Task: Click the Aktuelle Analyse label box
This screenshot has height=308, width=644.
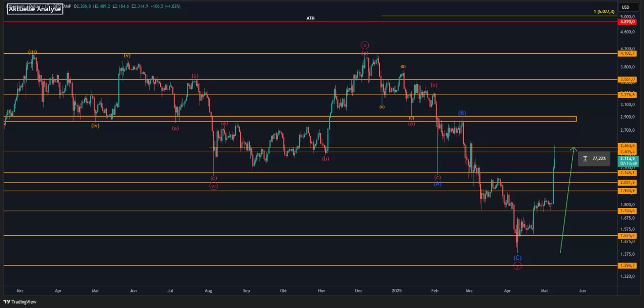Action: 35,9
